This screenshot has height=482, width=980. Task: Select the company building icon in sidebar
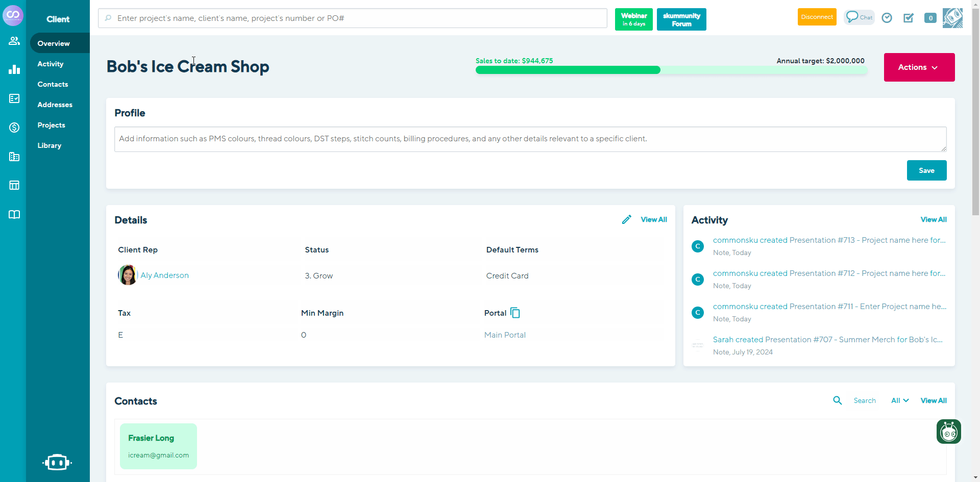point(14,157)
